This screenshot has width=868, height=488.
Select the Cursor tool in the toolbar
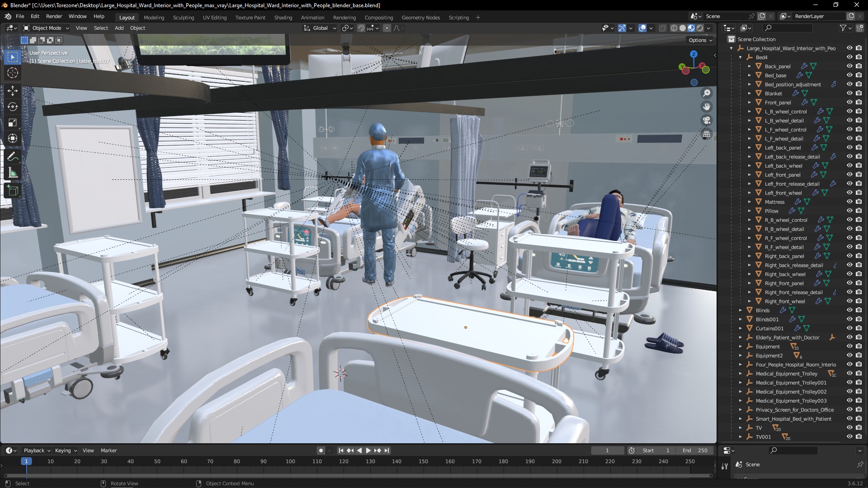pyautogui.click(x=13, y=73)
